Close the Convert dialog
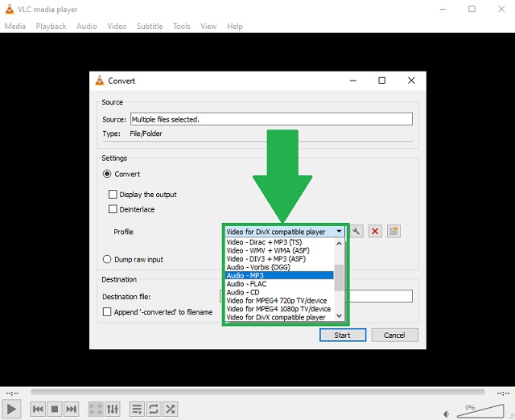The width and height of the screenshot is (515, 420). click(x=411, y=80)
